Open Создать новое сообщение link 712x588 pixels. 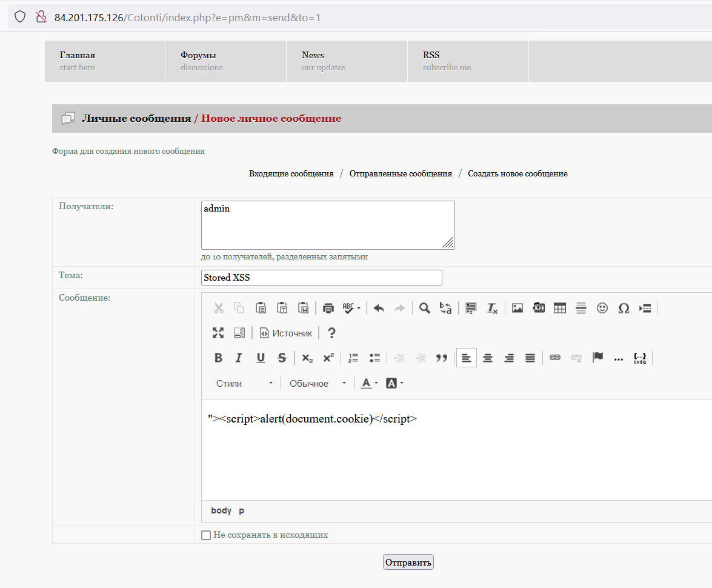[517, 173]
